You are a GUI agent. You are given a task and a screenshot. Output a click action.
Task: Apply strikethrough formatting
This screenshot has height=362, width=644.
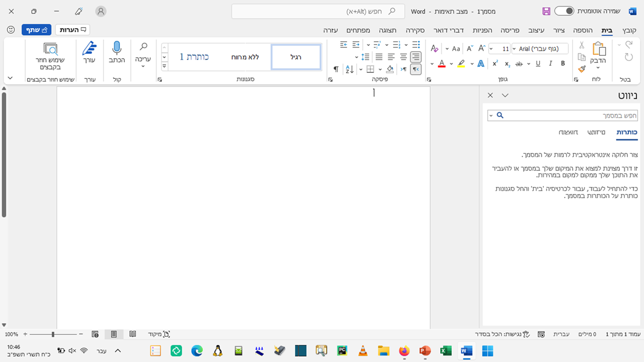tap(520, 63)
